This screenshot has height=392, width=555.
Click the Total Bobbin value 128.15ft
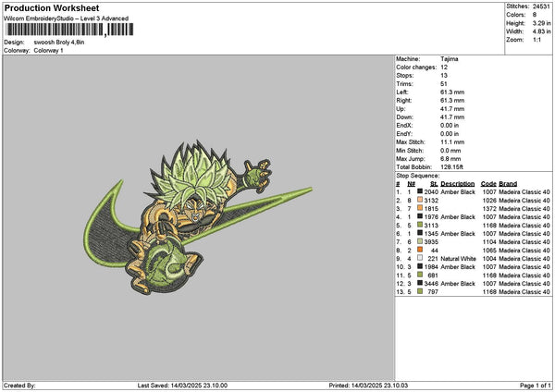point(451,167)
